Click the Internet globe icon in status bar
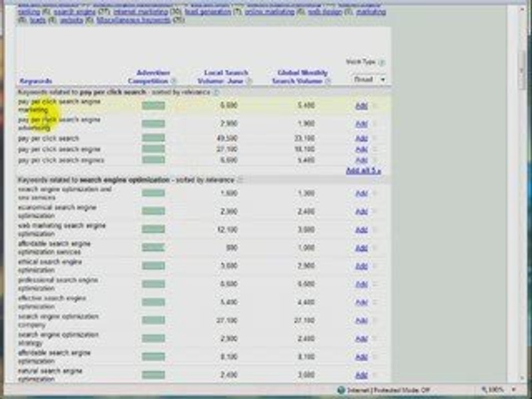The width and height of the screenshot is (532, 399). [341, 390]
